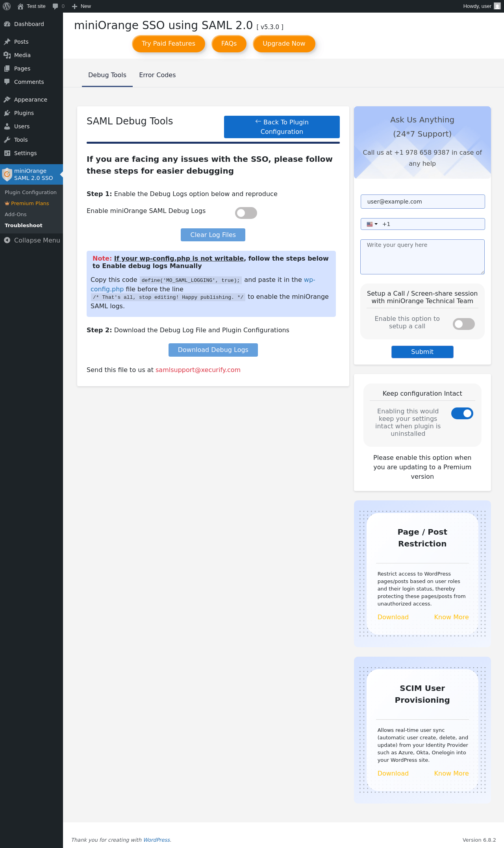
Task: Click the user avatar in admin bar
Action: click(x=497, y=6)
